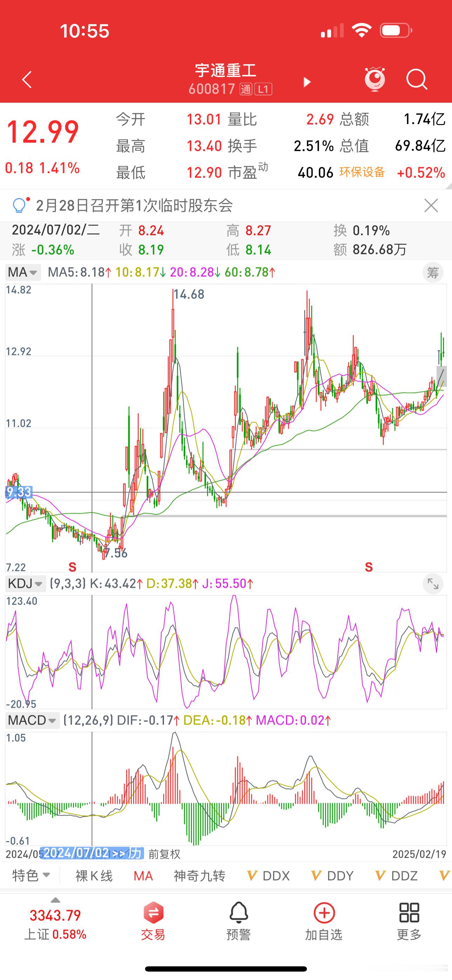This screenshot has height=980, width=452.
Task: Tap the 市盈 40.06 value
Action: (315, 173)
